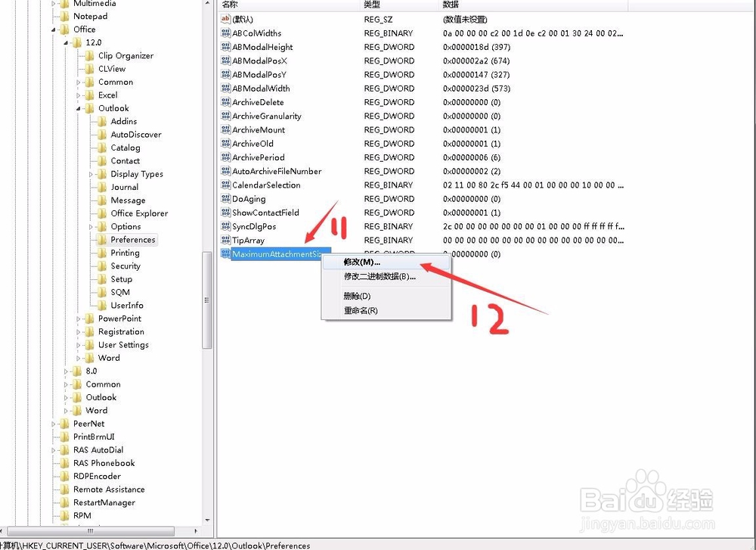The width and height of the screenshot is (756, 550).
Task: Collapse the 12.0 registry key
Action: click(67, 43)
